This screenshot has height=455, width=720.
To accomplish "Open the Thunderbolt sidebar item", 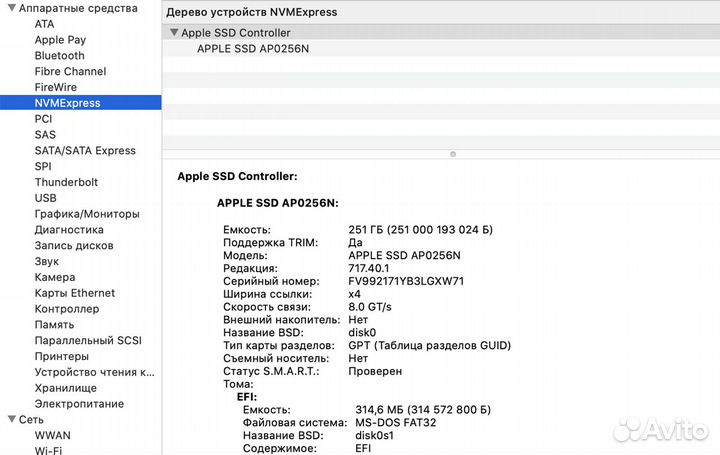I will [66, 182].
